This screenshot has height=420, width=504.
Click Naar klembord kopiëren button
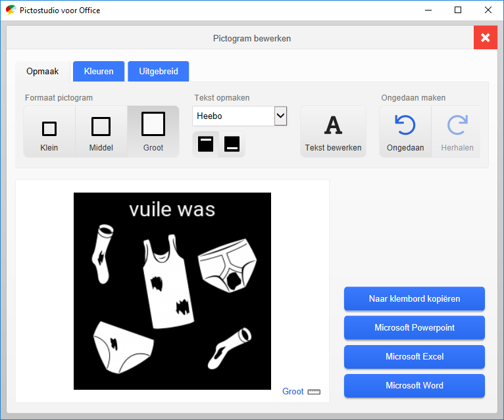tap(415, 298)
